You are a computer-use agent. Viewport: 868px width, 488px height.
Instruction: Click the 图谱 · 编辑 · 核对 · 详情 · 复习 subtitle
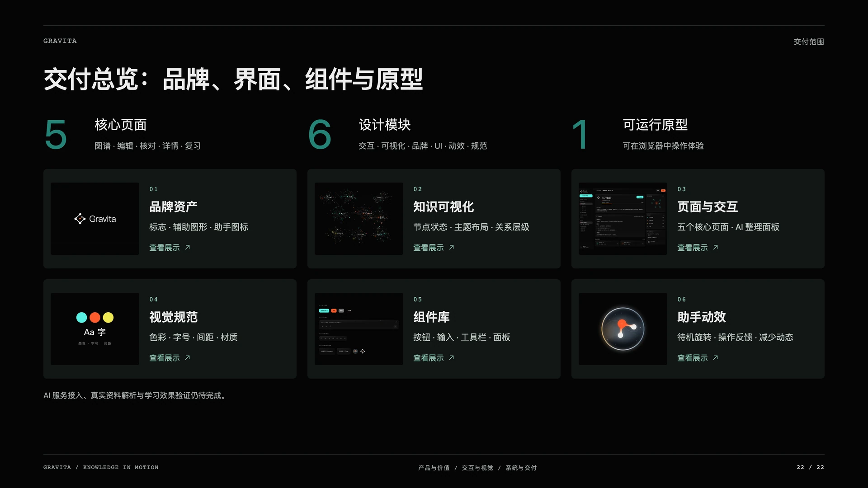[147, 146]
